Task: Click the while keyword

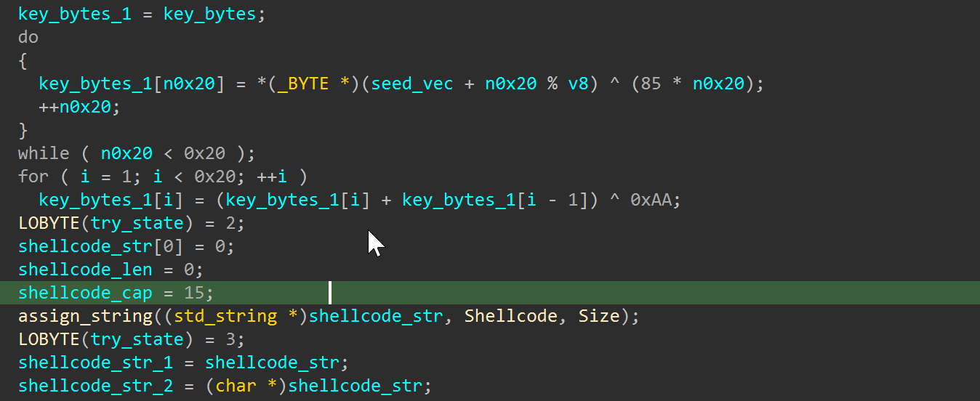Action: point(44,153)
